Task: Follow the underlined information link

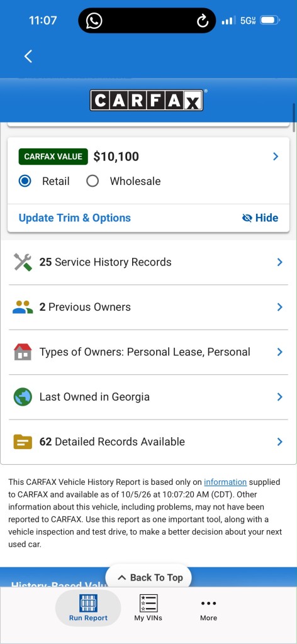Action: coord(225,482)
